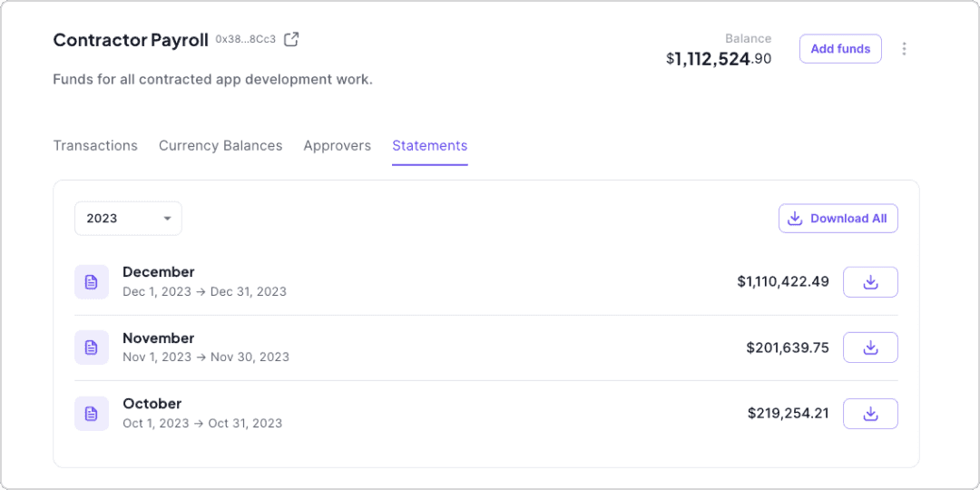The width and height of the screenshot is (980, 490).
Task: Click the $201,639.75 November amount
Action: [788, 348]
